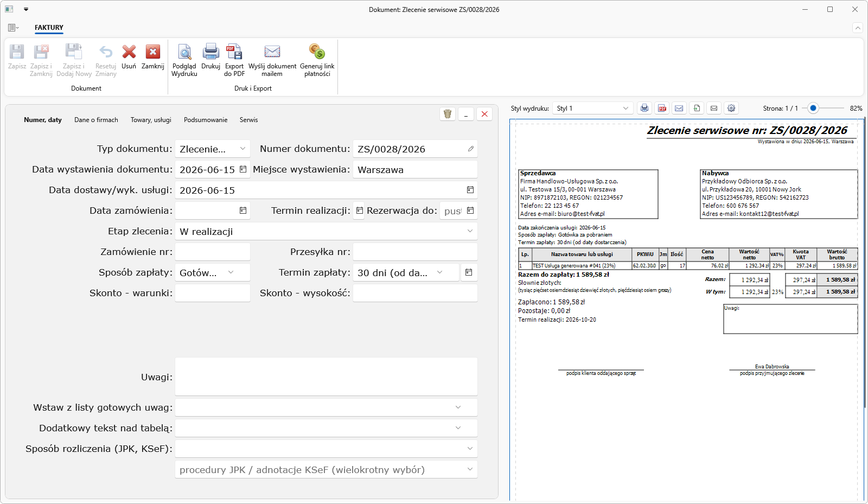Open preview settings gear icon
This screenshot has height=504, width=868.
[x=731, y=108]
